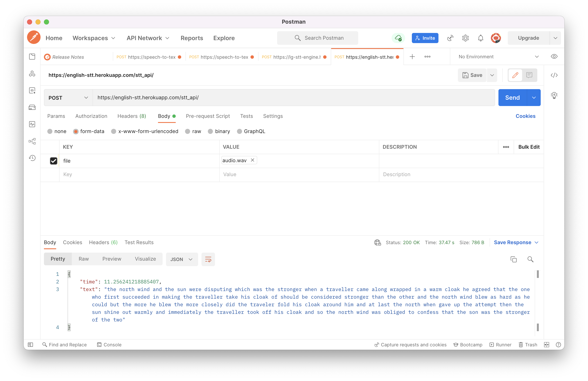Switch response view to Raw
588x381 pixels.
(x=84, y=259)
